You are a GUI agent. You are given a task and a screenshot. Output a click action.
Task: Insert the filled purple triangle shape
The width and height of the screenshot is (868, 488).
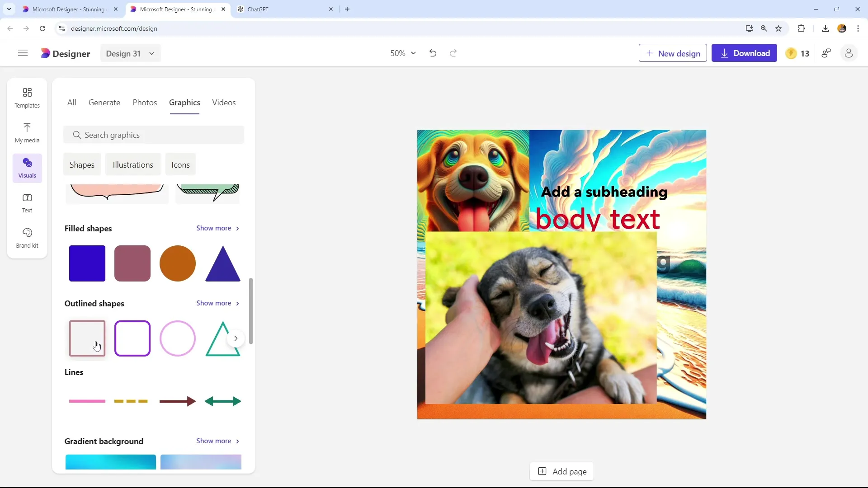coord(223,263)
